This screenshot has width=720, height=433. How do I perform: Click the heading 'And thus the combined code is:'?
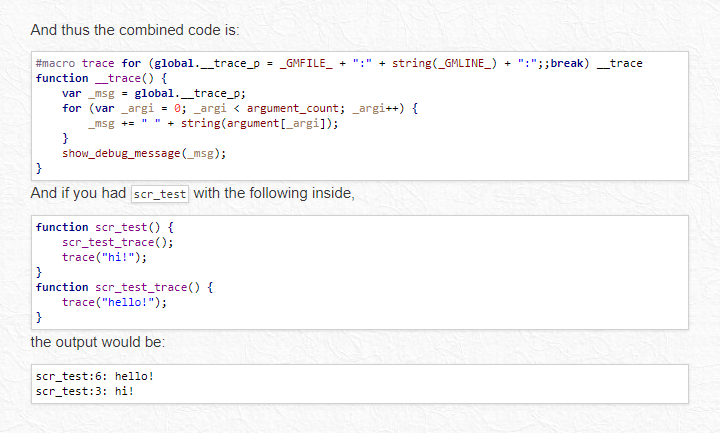pyautogui.click(x=135, y=30)
